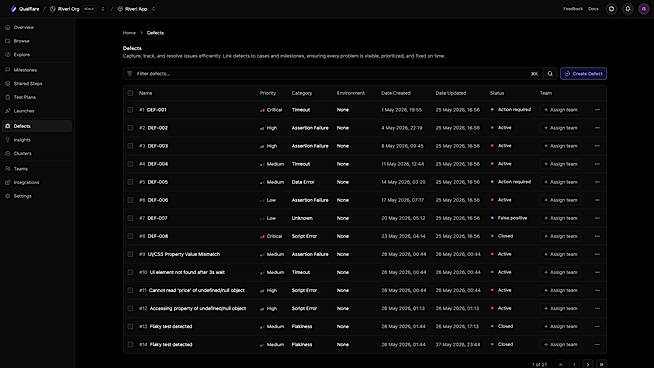The width and height of the screenshot is (654, 368).
Task: Check the DEF-003 row checkbox
Action: tap(130, 146)
